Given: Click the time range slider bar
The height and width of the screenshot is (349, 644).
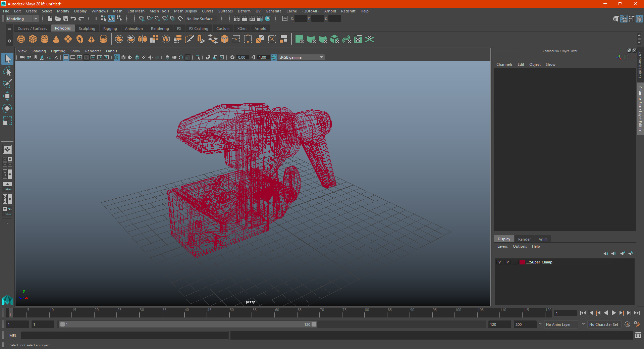Looking at the screenshot, I should 188,325.
